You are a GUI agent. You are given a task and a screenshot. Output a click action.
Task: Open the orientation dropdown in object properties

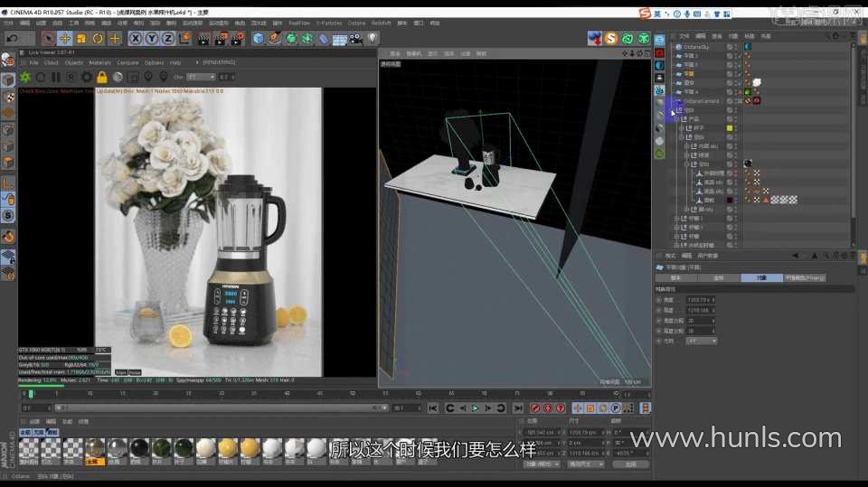(702, 341)
